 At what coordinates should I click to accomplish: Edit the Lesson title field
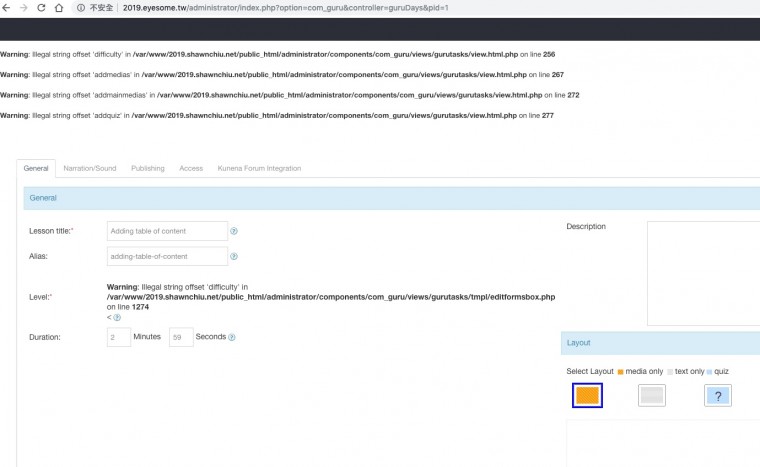coord(167,231)
